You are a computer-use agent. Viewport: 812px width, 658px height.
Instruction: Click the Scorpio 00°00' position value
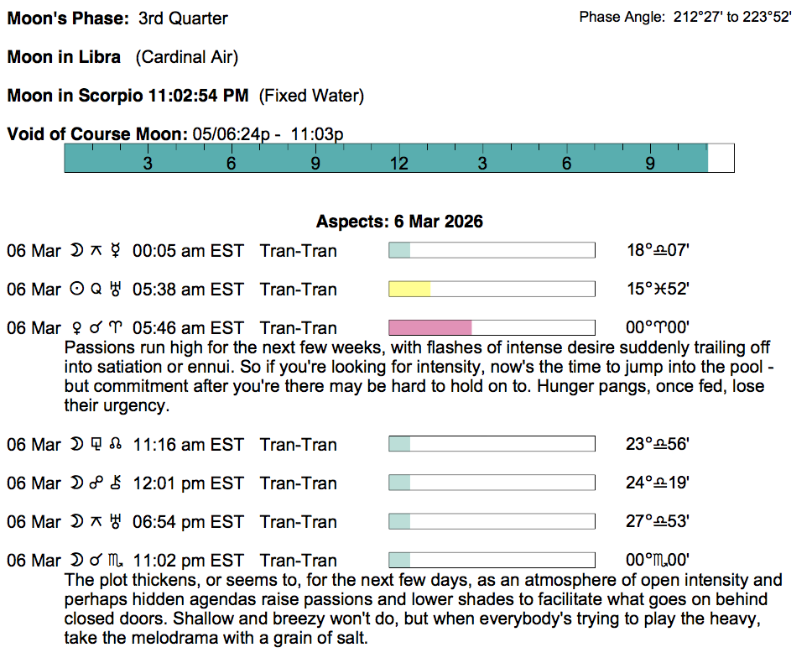coord(658,561)
